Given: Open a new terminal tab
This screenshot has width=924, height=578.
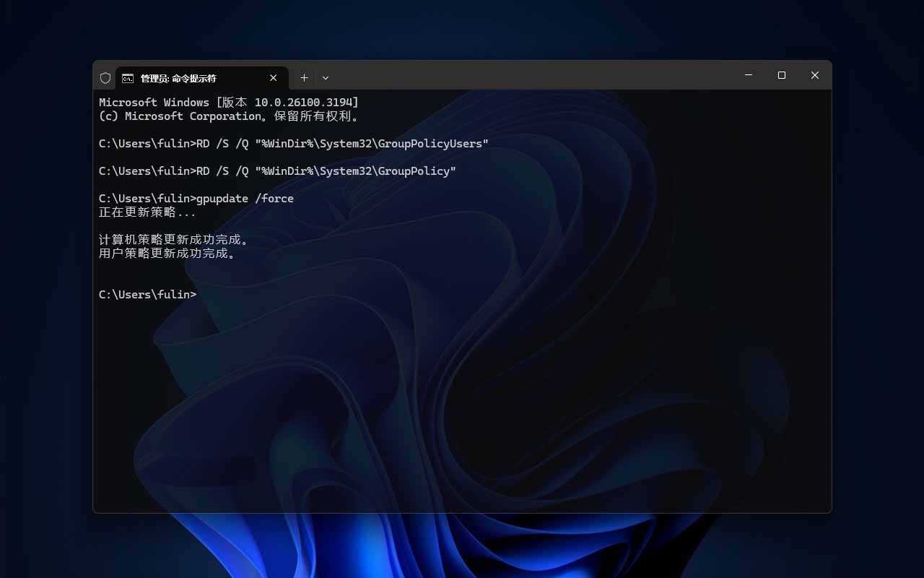Looking at the screenshot, I should click(304, 78).
